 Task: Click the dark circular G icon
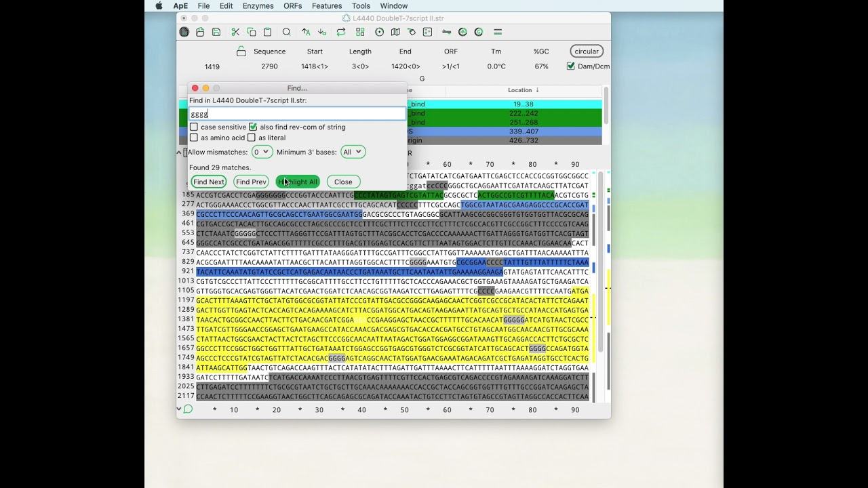pos(479,32)
